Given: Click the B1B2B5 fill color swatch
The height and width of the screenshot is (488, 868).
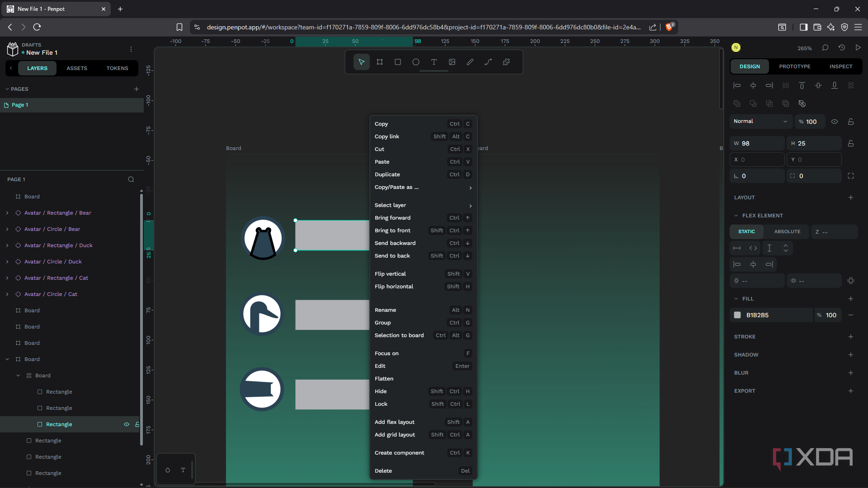Looking at the screenshot, I should 737,315.
